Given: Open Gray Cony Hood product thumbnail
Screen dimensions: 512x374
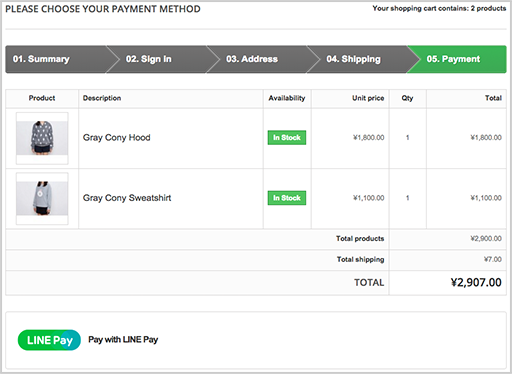Looking at the screenshot, I should pyautogui.click(x=42, y=138).
